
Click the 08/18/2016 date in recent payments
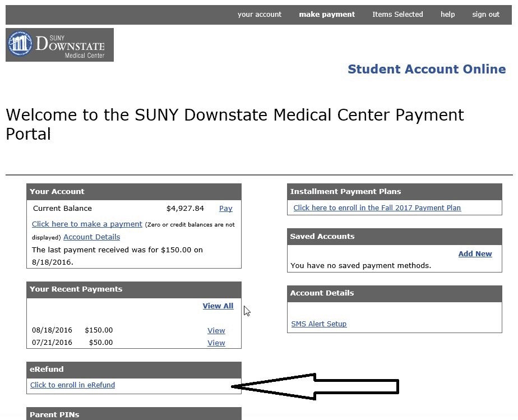[x=52, y=330]
